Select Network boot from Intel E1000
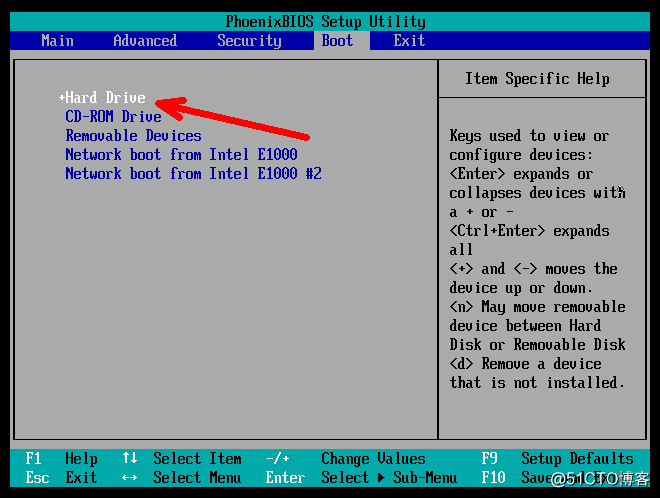Screen dimensions: 660x498 (x=181, y=154)
